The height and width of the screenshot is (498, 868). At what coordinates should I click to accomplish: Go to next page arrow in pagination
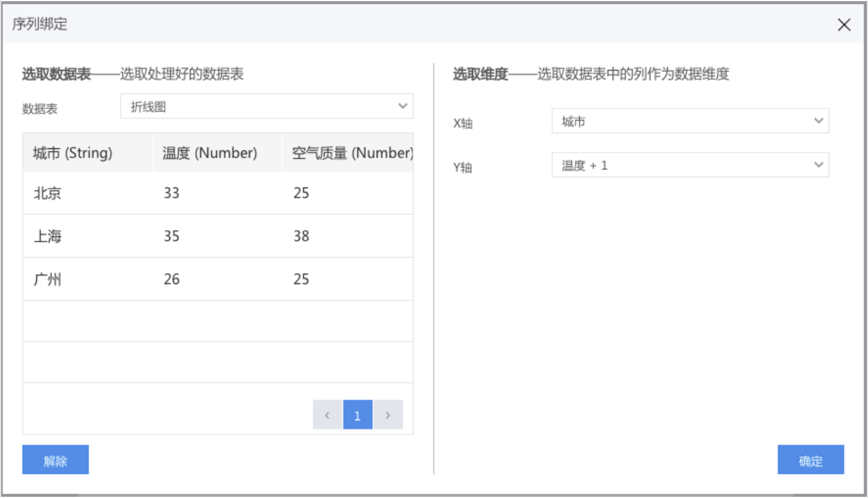388,415
